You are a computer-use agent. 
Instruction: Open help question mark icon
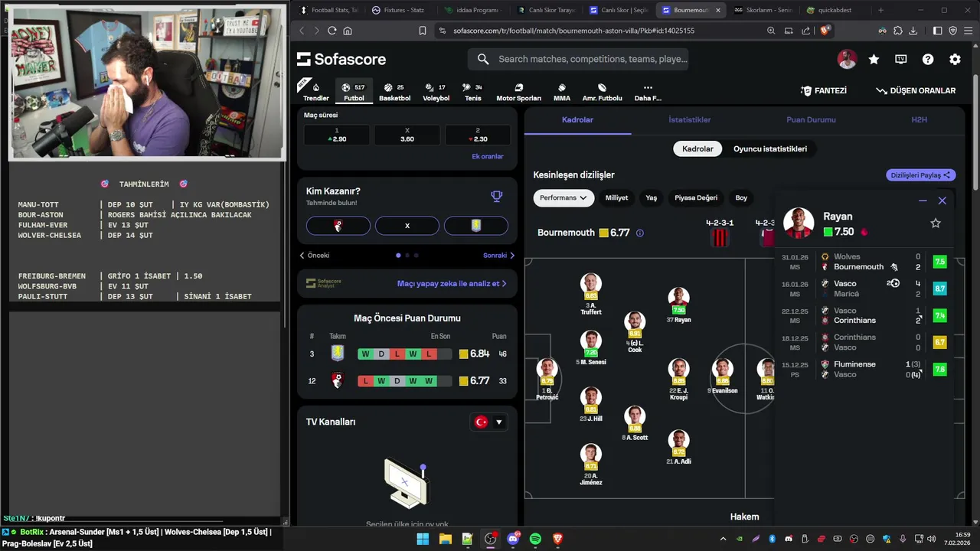pyautogui.click(x=928, y=59)
